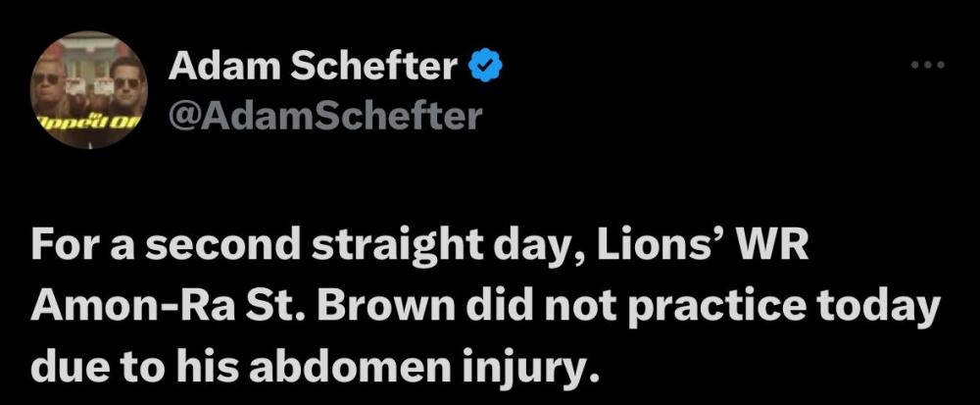Open the @AdamSchefter handle link

tap(325, 116)
